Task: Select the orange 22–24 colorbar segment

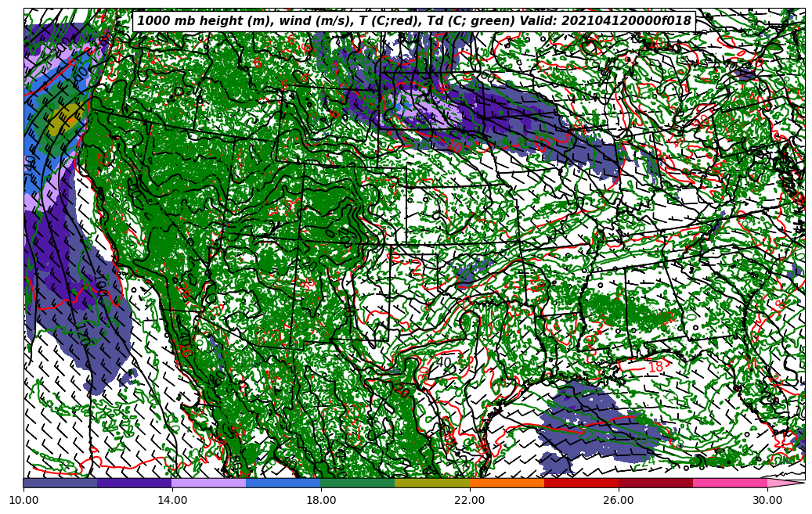Action: [x=507, y=483]
